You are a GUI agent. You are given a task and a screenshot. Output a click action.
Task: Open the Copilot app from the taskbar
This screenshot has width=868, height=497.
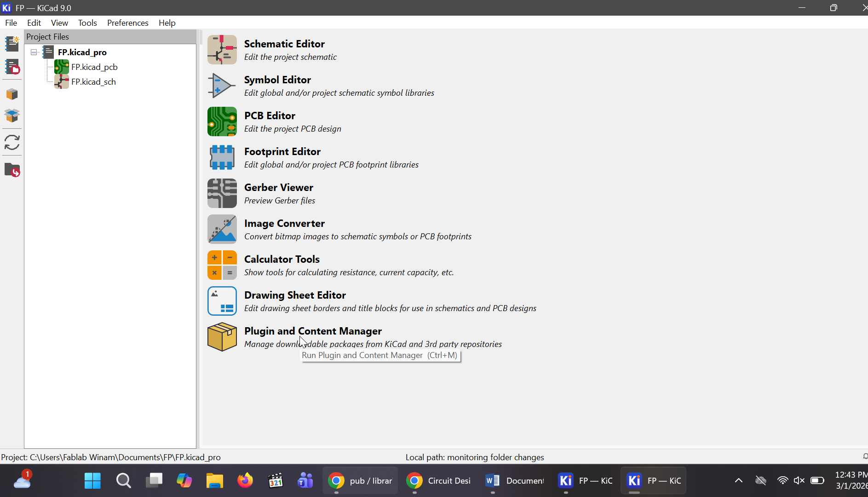184,481
